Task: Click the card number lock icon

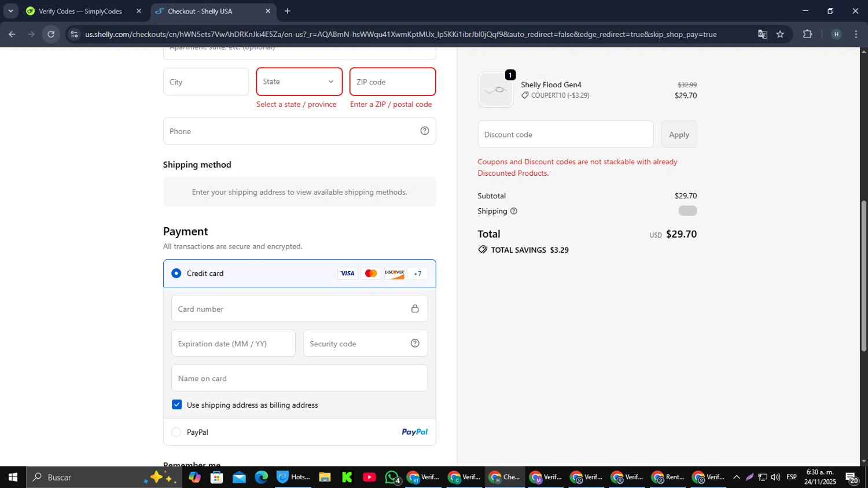Action: [x=415, y=309]
